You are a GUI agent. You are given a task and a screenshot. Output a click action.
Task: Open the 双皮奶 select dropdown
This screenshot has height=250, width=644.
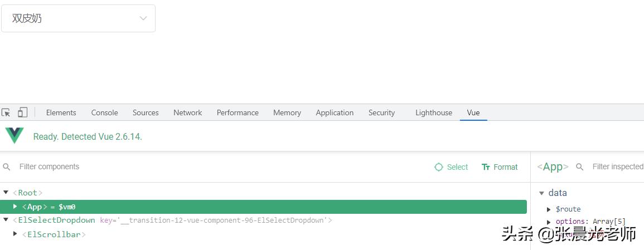click(78, 18)
